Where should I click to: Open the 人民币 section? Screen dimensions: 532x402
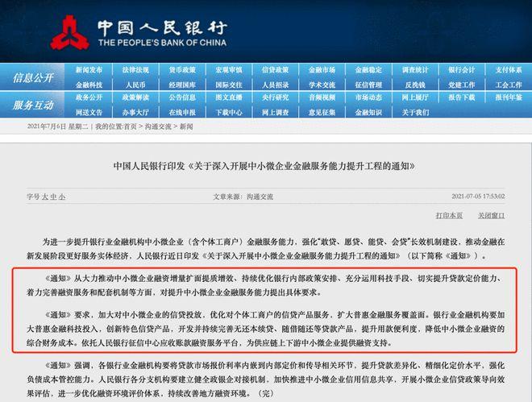click(135, 85)
